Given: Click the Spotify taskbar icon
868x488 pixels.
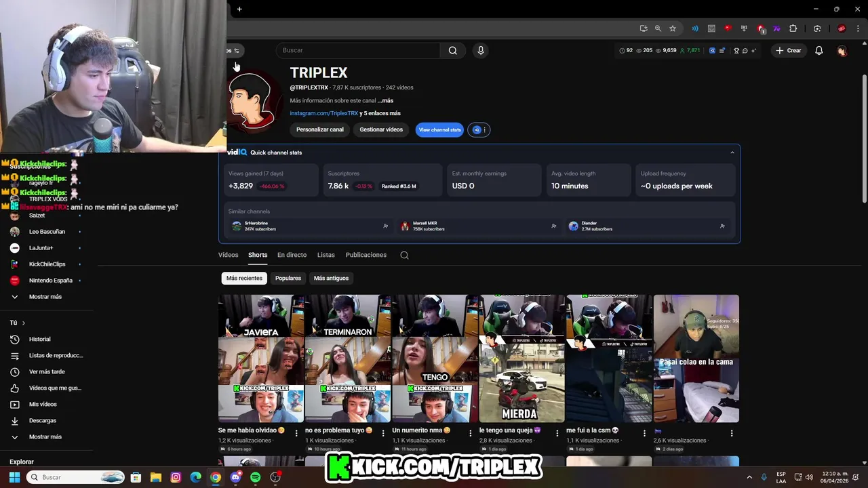Looking at the screenshot, I should tap(255, 477).
